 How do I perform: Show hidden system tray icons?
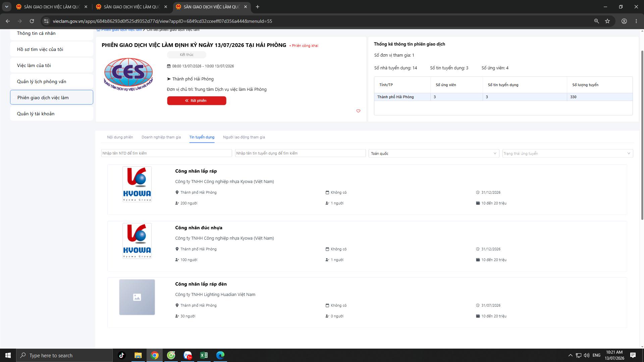tap(570, 355)
